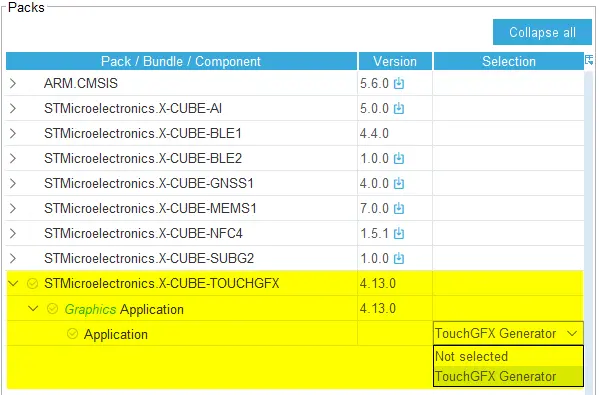Click the Collapse all button
599x395 pixels.
point(542,32)
